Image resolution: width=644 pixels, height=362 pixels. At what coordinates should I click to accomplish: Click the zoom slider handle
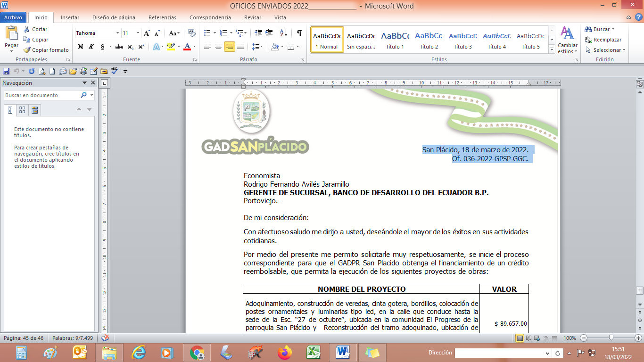[x=611, y=338]
